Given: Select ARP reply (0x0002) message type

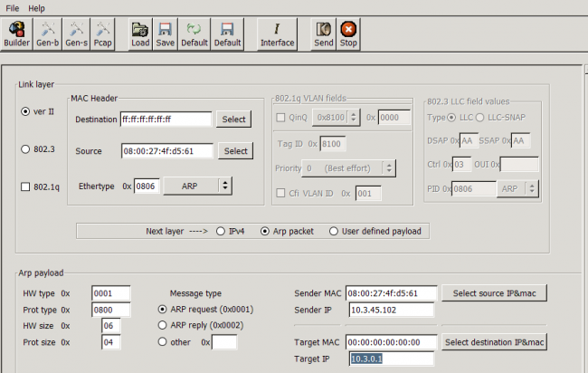Looking at the screenshot, I should click(163, 325).
